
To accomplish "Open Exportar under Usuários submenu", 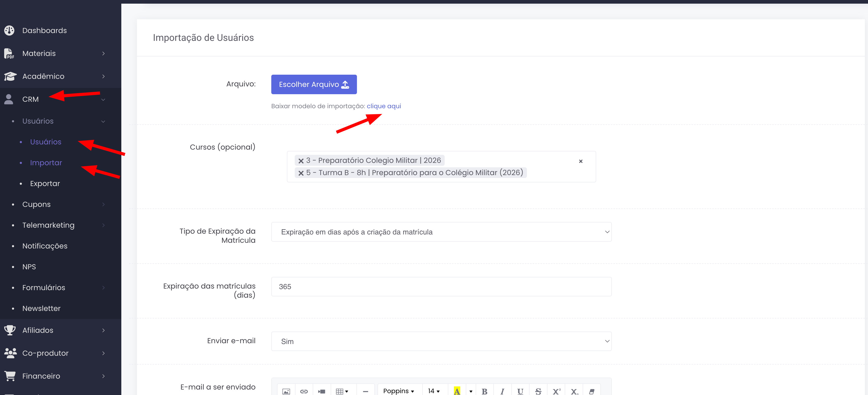I will click(x=45, y=183).
